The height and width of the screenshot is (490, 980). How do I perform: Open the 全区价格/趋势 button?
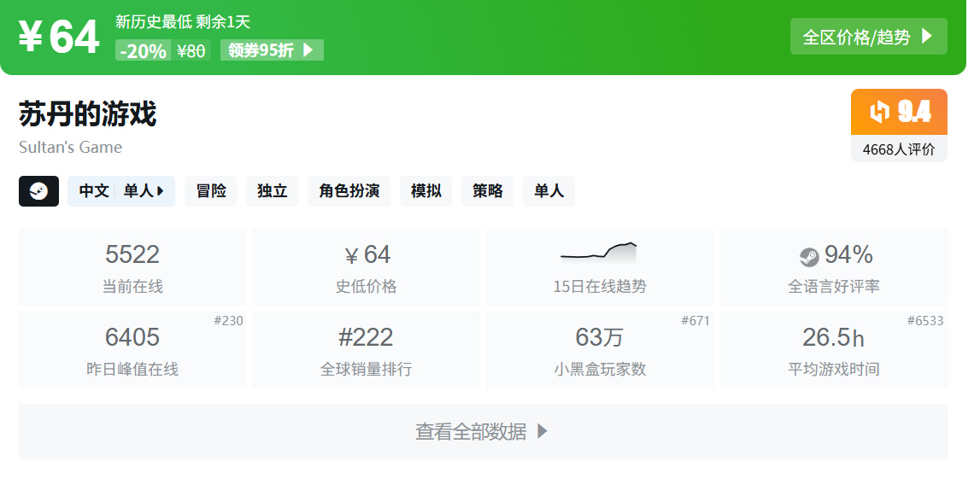pyautogui.click(x=869, y=36)
